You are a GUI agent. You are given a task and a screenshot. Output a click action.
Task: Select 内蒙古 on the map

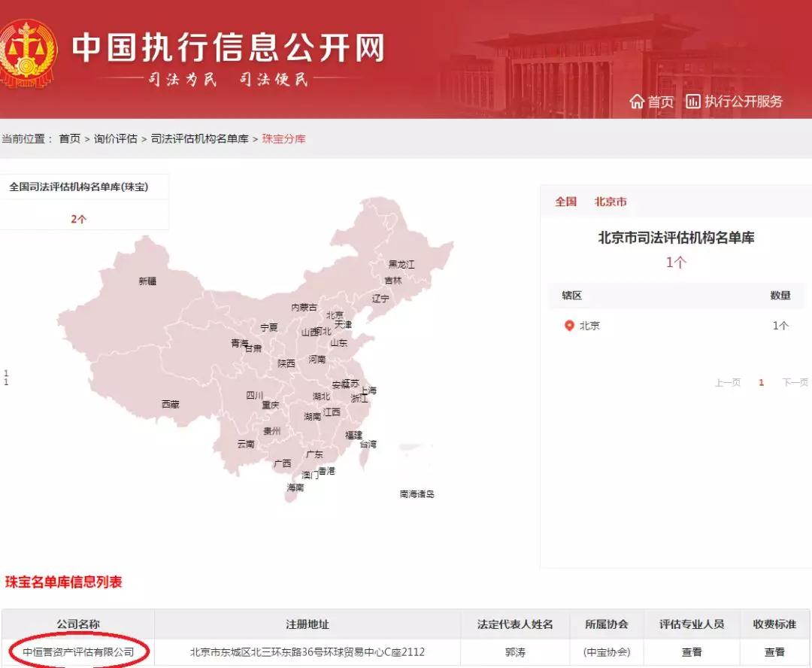(x=304, y=308)
